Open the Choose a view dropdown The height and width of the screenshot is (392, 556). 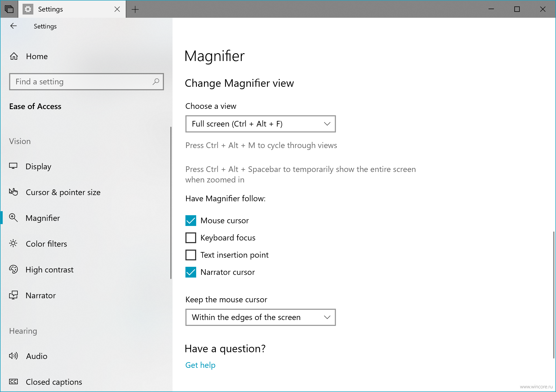[260, 124]
